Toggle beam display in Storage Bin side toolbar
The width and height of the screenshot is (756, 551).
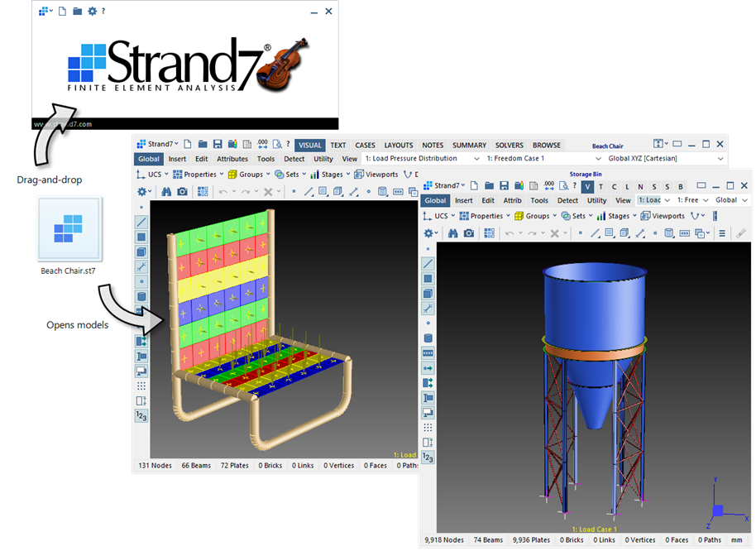click(428, 264)
